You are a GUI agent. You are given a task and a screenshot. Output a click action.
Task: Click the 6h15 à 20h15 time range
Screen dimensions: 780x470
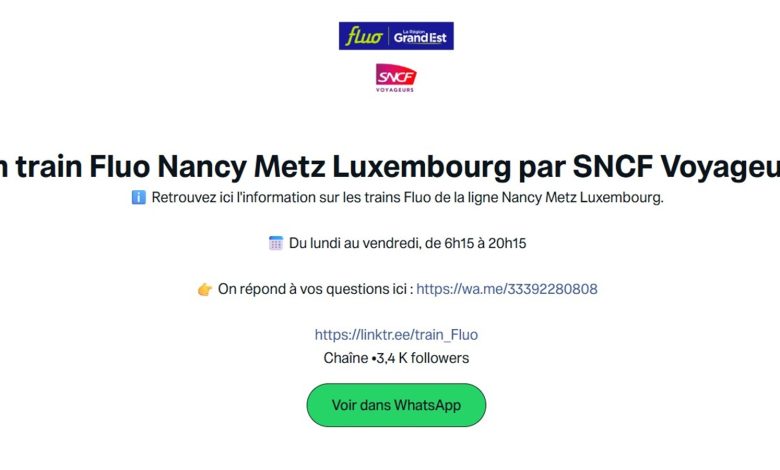pyautogui.click(x=485, y=243)
